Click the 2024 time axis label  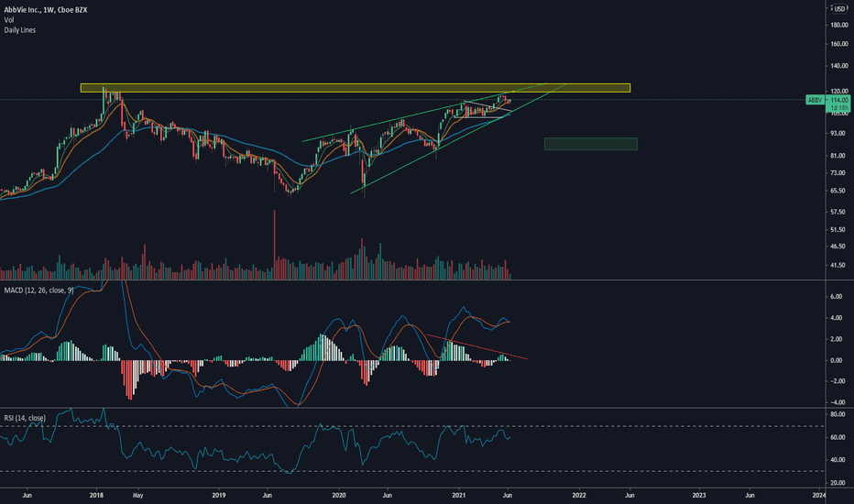click(818, 496)
